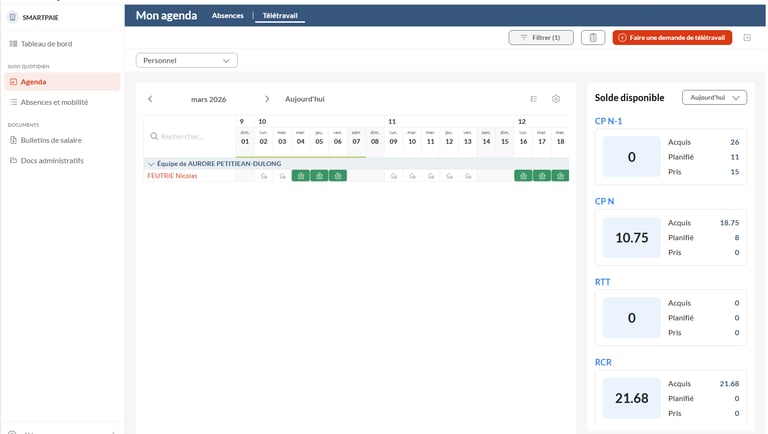
Task: Click the RCR heading
Action: pyautogui.click(x=603, y=362)
